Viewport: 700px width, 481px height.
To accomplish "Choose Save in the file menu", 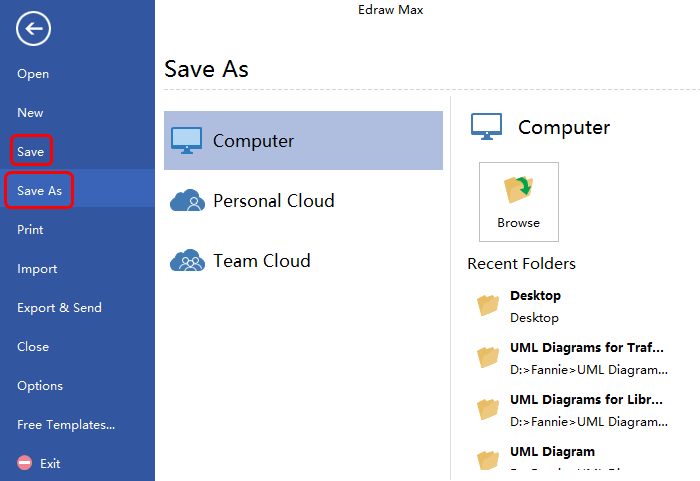I will pyautogui.click(x=31, y=152).
